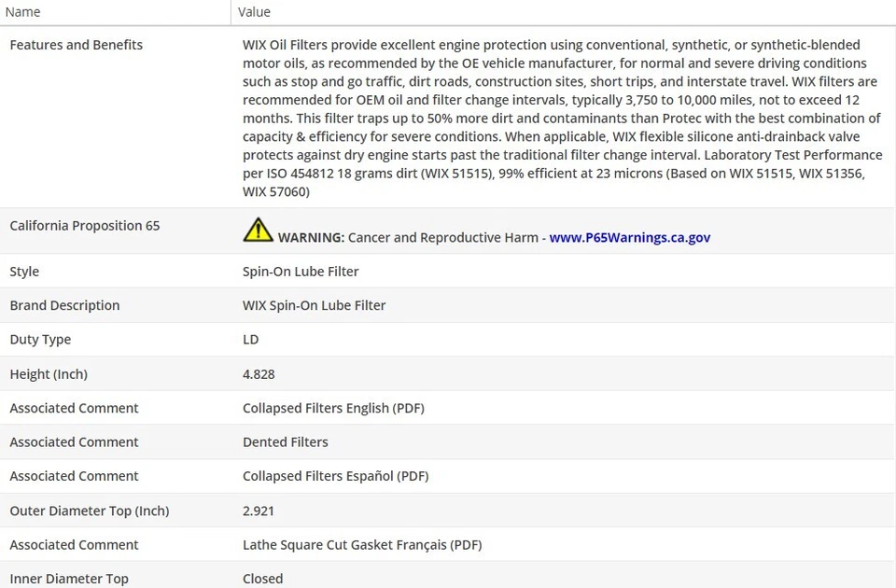Click the Height (Inch) row label
896x588 pixels.
(49, 374)
